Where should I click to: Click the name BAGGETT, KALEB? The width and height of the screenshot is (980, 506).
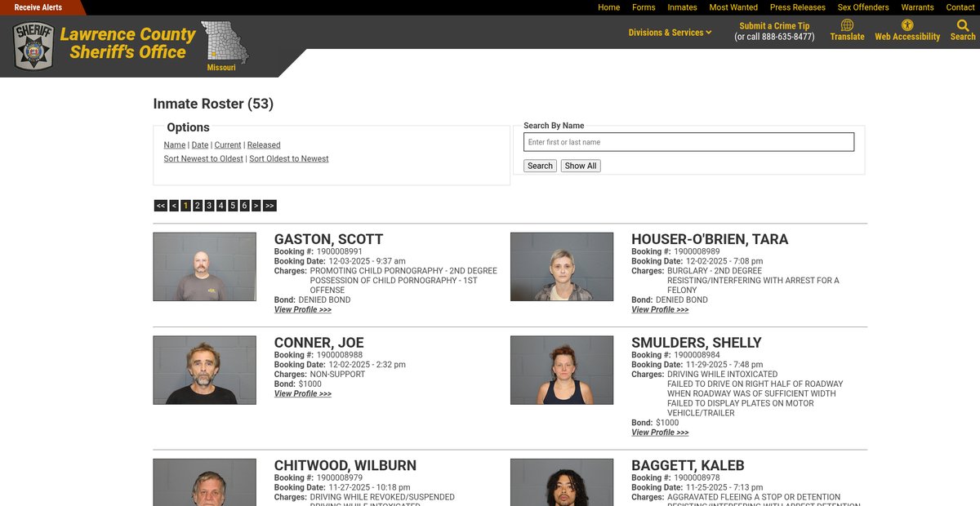click(688, 466)
